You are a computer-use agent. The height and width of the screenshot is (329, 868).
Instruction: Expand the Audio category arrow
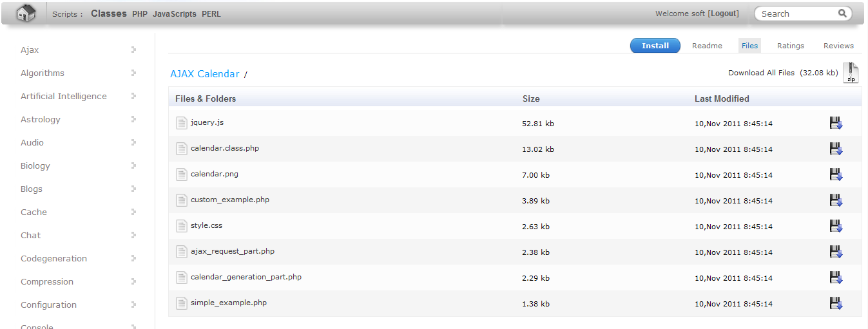click(133, 142)
